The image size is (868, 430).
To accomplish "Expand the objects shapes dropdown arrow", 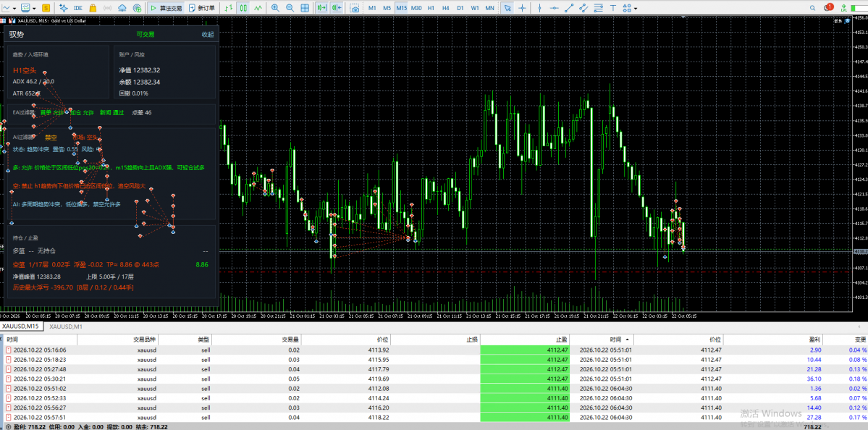I will coord(635,8).
